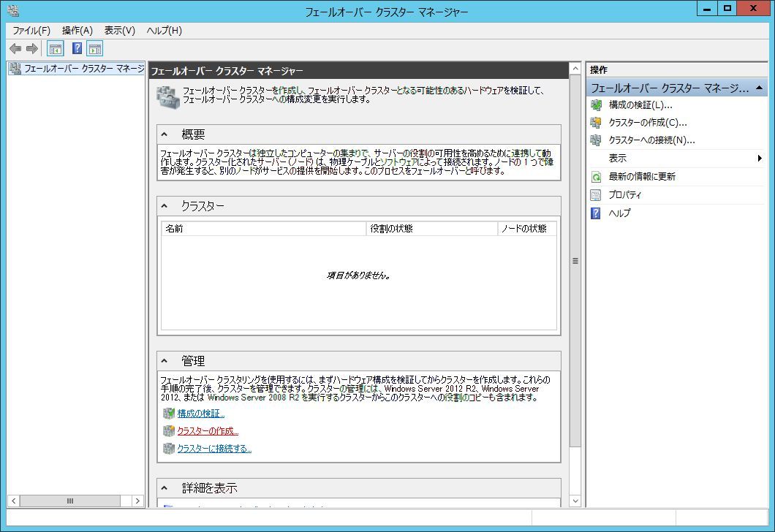Click the ヘルプ help icon in actions pane
The width and height of the screenshot is (775, 532).
pos(596,213)
